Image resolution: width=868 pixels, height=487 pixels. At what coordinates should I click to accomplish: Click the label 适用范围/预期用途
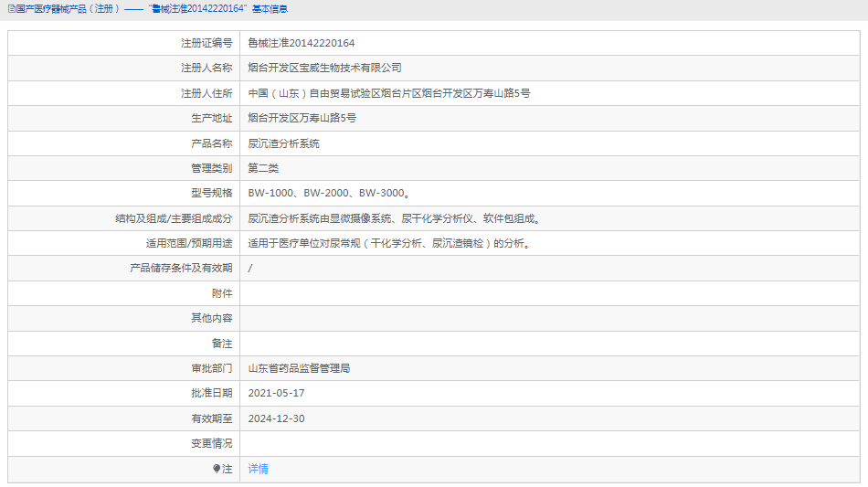pos(189,243)
